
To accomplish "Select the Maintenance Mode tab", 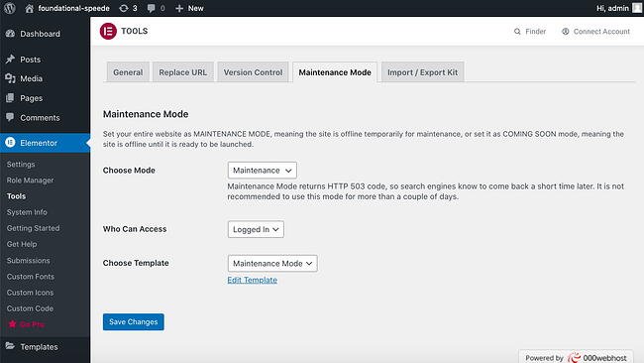I will pyautogui.click(x=335, y=72).
